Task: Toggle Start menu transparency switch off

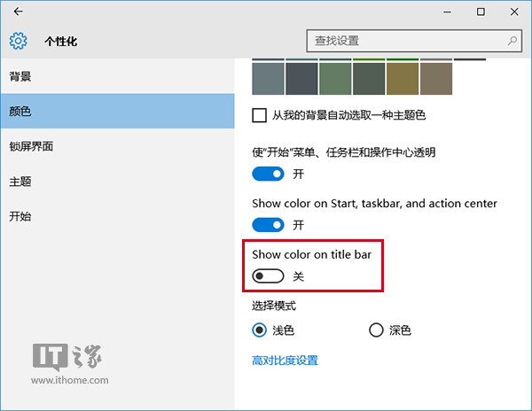Action: click(268, 174)
